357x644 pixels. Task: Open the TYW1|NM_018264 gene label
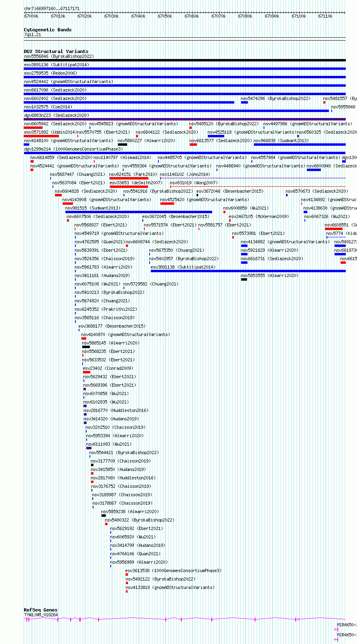41,615
